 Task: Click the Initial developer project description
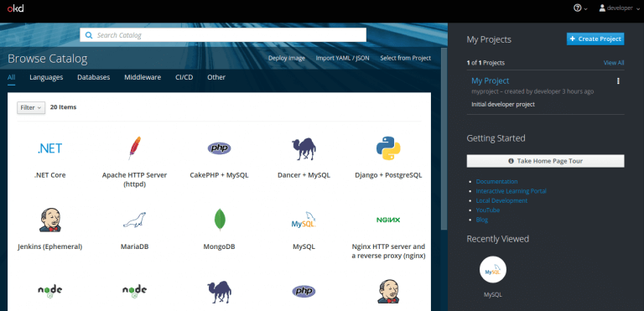(503, 104)
